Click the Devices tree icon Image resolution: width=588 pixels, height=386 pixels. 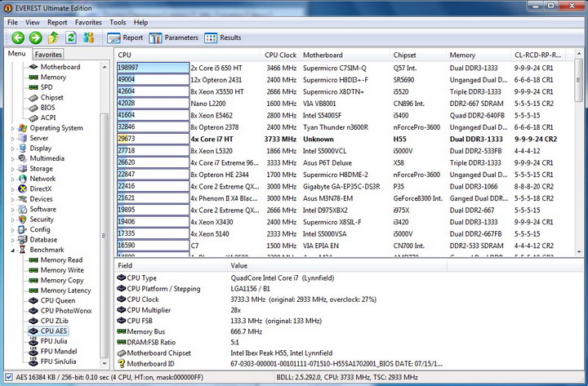click(23, 199)
